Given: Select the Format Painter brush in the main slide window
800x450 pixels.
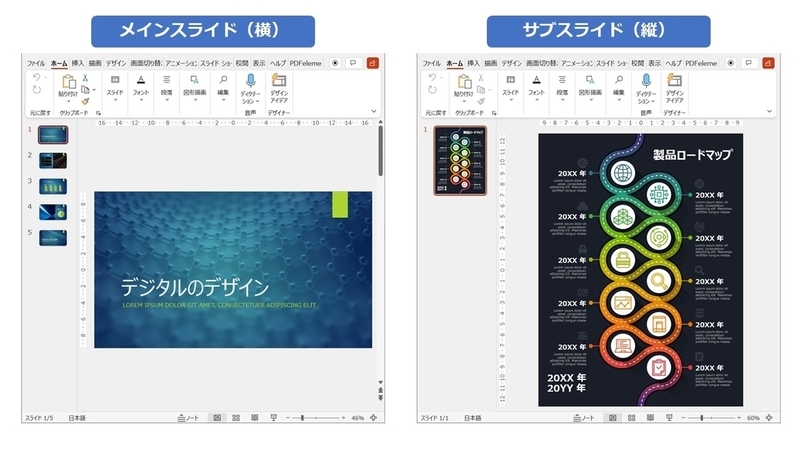Looking at the screenshot, I should click(85, 102).
